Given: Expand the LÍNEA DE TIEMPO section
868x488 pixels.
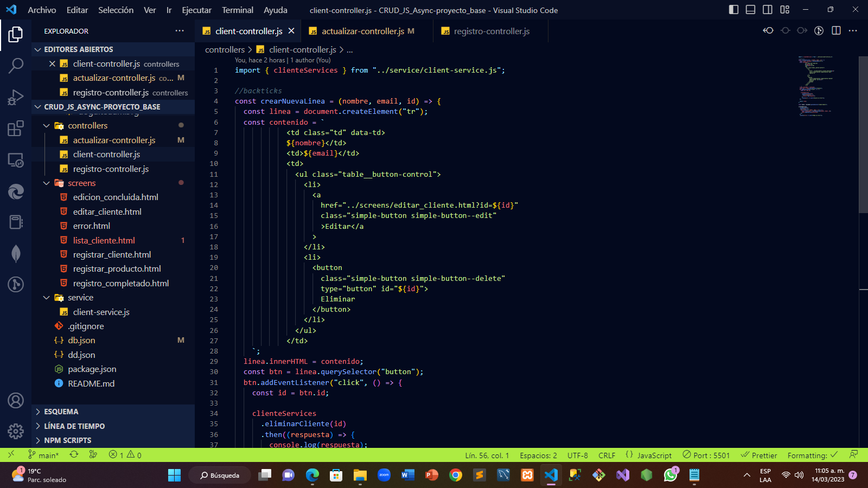Looking at the screenshot, I should [113, 426].
